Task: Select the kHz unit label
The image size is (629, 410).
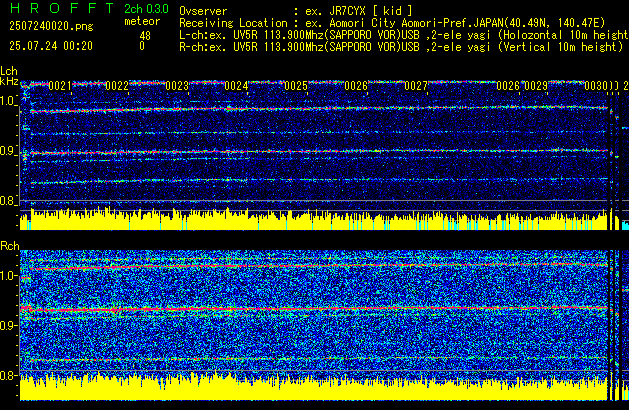Action: [x=9, y=81]
